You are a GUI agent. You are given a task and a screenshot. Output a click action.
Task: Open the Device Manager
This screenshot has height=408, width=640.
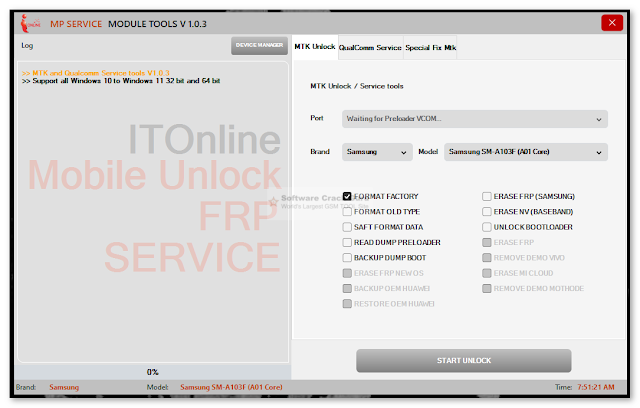259,46
